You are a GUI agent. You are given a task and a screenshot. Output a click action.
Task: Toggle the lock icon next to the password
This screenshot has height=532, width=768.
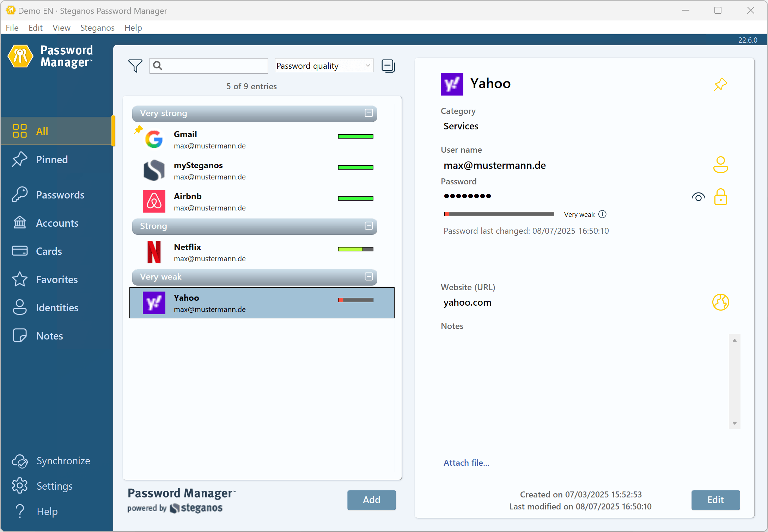[x=721, y=197]
